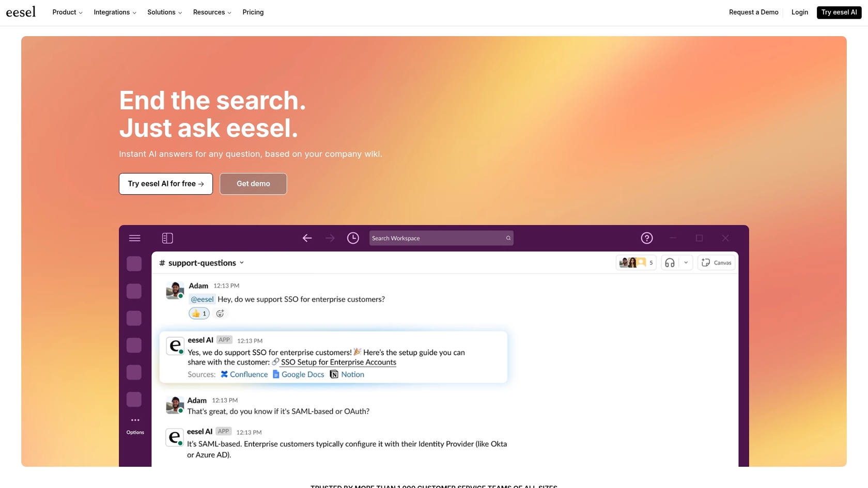The image size is (868, 488).
Task: Expand the huddle options chevron
Action: [686, 262]
